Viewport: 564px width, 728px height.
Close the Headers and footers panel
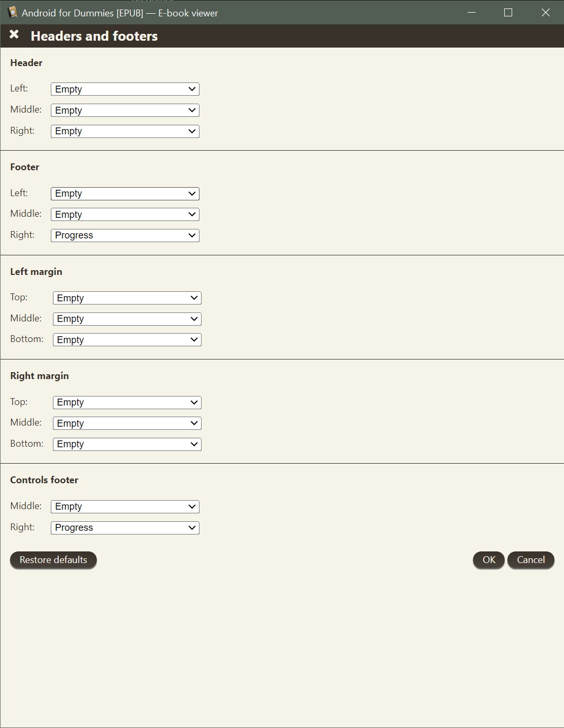pyautogui.click(x=14, y=35)
